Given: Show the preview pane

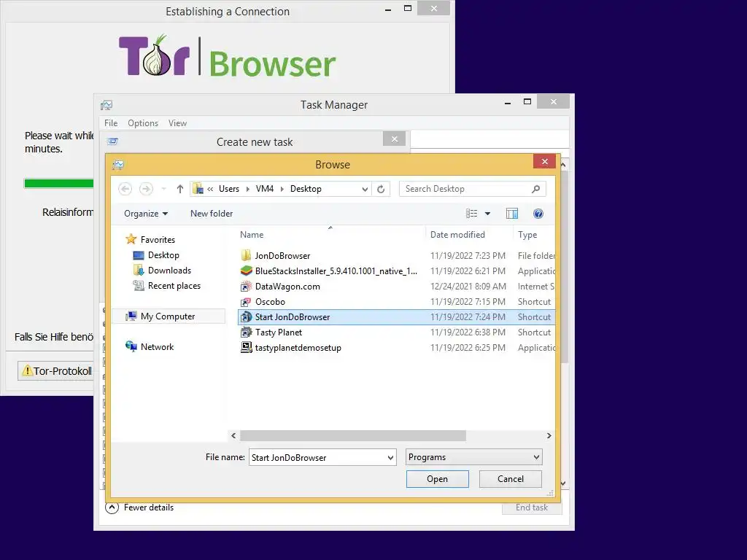Looking at the screenshot, I should point(512,214).
